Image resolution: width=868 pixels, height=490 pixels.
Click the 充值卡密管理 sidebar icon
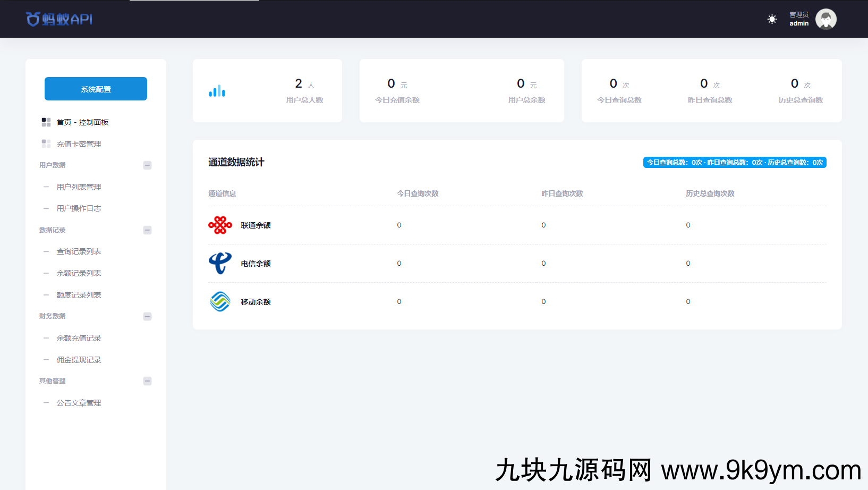point(46,144)
